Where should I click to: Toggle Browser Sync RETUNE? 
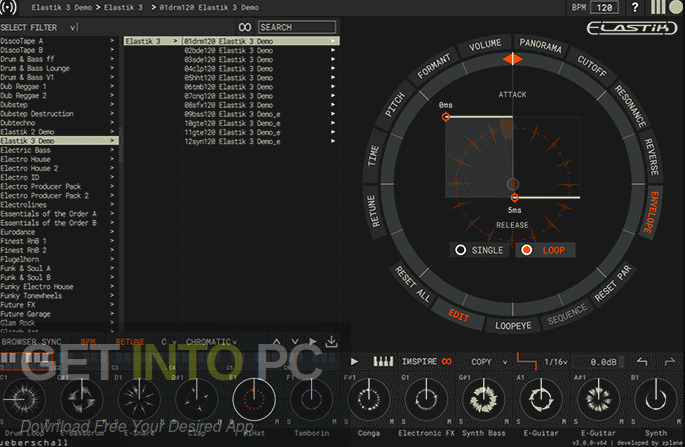(129, 341)
